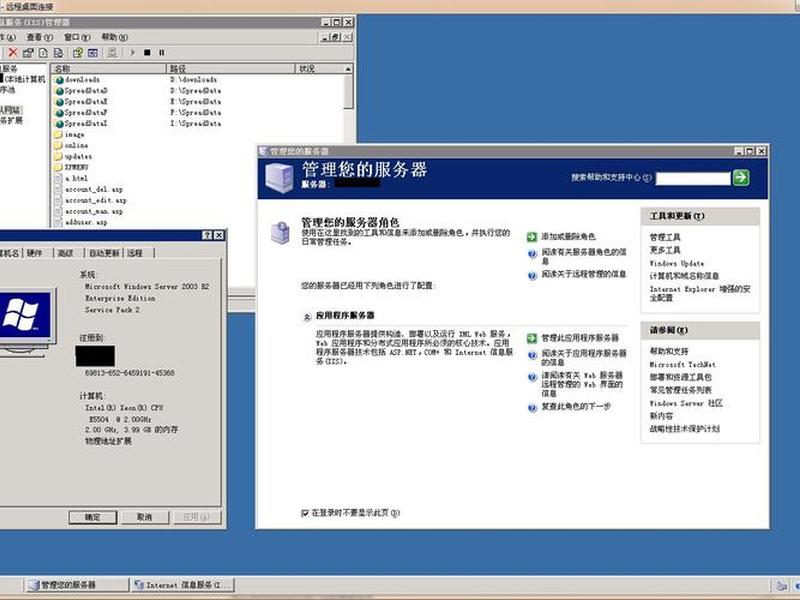Open the 部署和资源工具包 link
The height and width of the screenshot is (600, 800).
click(680, 377)
